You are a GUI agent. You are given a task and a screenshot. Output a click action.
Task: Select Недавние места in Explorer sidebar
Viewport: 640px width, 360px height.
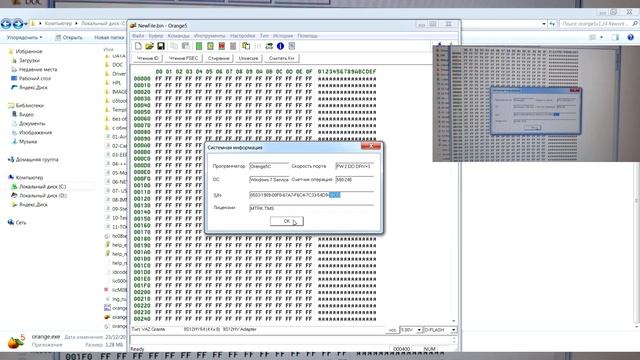(x=34, y=69)
